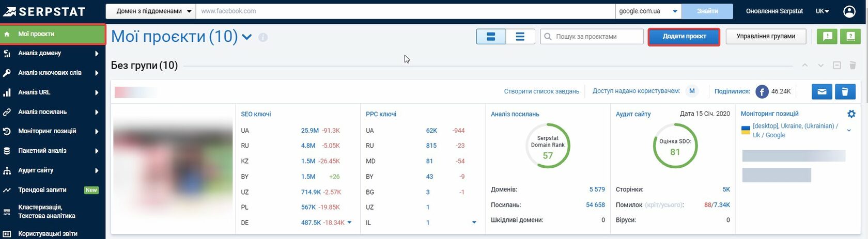Click RU SEO keys value 4.8M
Screen dimensions: 868x239
pyautogui.click(x=308, y=146)
